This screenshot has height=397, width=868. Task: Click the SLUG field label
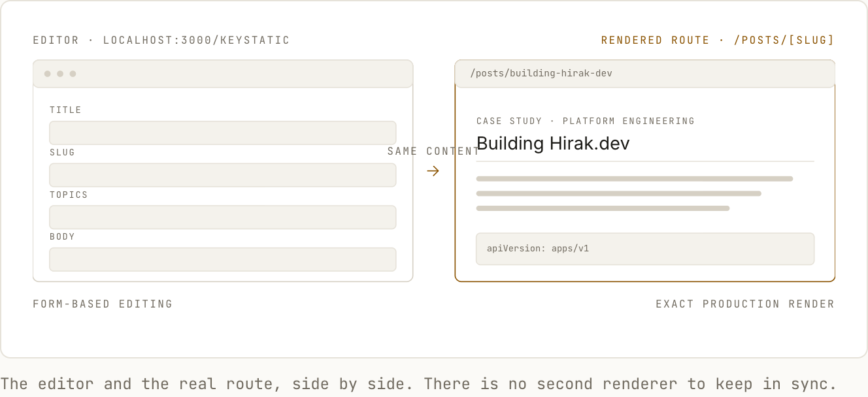tap(63, 152)
